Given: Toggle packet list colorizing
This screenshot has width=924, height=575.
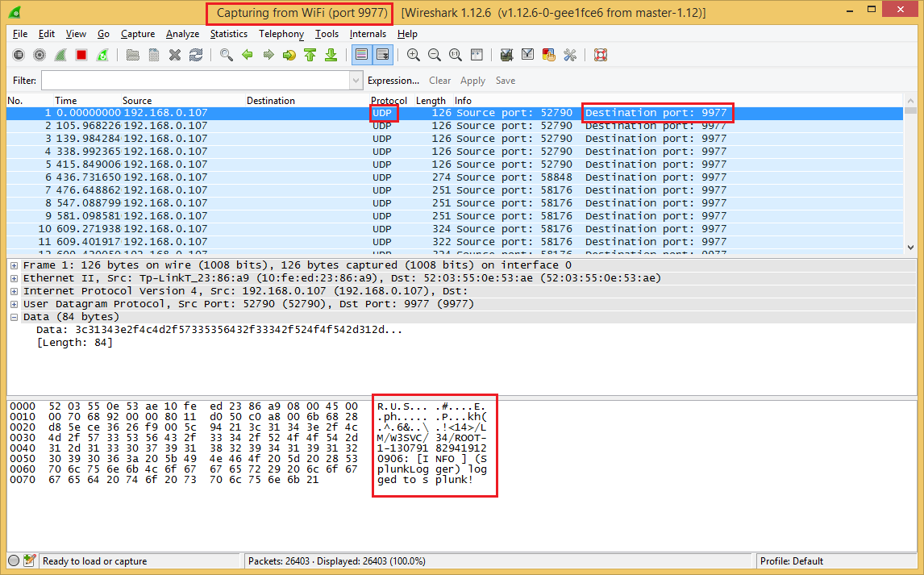Looking at the screenshot, I should click(x=361, y=55).
